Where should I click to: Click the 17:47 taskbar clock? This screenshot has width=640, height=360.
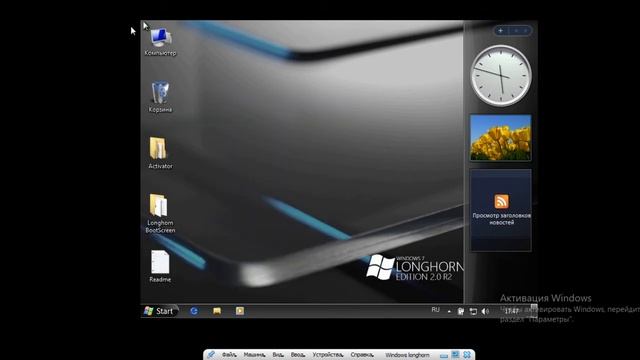[511, 311]
